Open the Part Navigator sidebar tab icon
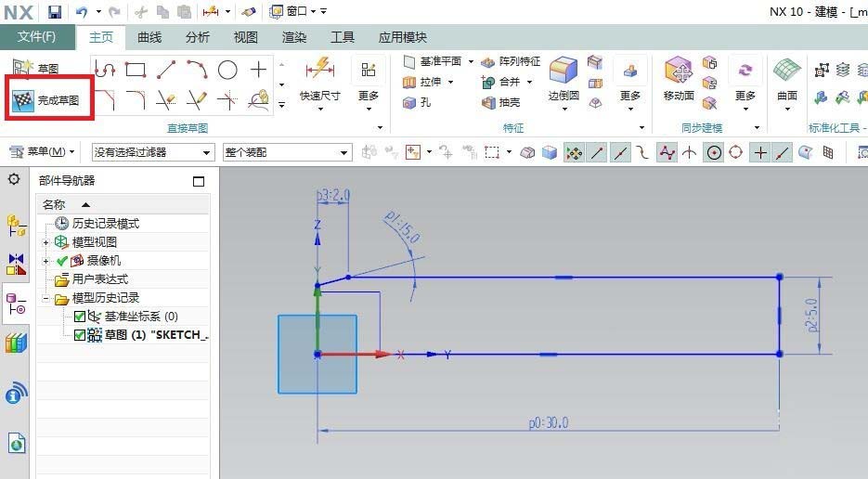Image resolution: width=868 pixels, height=479 pixels. (x=16, y=304)
